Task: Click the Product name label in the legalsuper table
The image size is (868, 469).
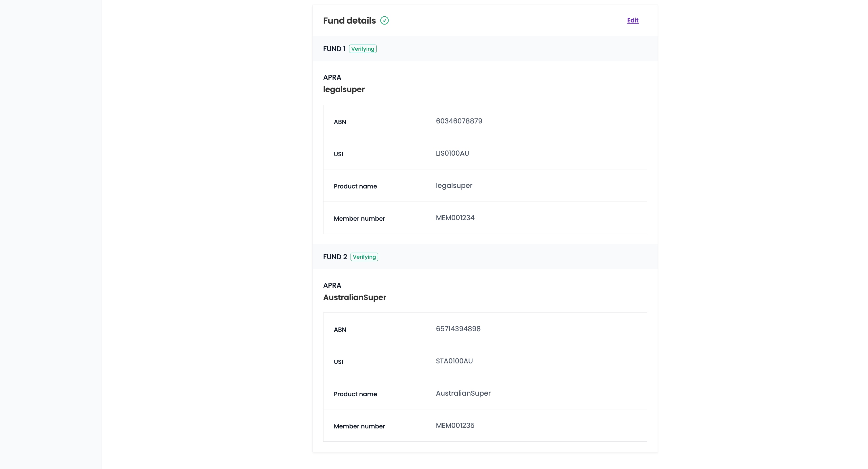Action: tap(355, 186)
